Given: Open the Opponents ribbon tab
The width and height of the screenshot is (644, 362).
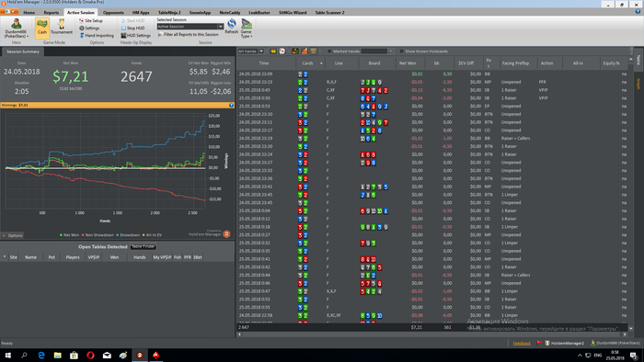Looking at the screenshot, I should coord(113,13).
